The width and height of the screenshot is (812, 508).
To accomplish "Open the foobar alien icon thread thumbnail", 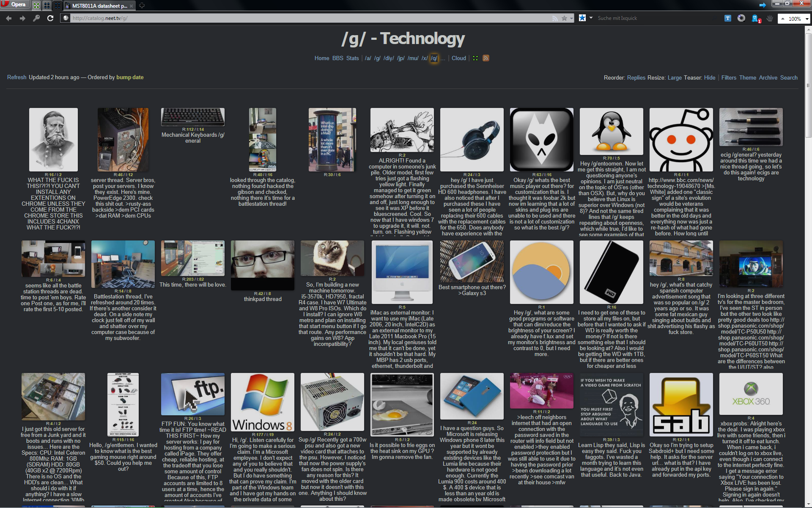I will point(542,139).
